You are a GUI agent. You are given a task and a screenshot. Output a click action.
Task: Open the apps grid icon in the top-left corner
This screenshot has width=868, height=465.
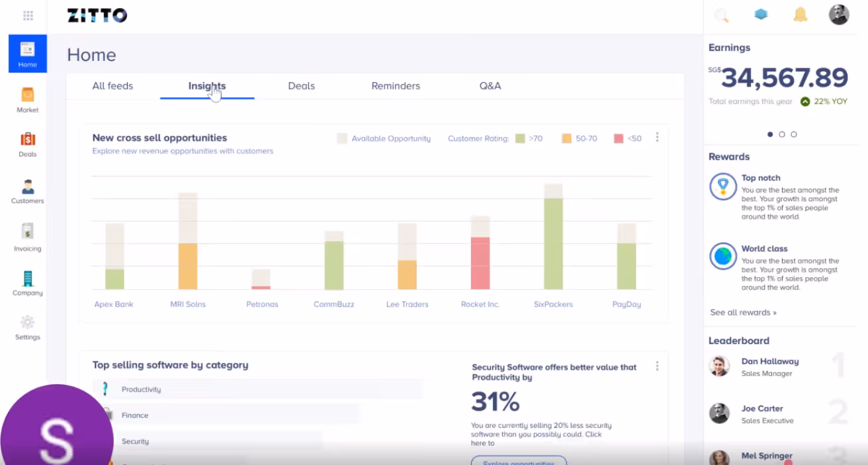[x=28, y=15]
